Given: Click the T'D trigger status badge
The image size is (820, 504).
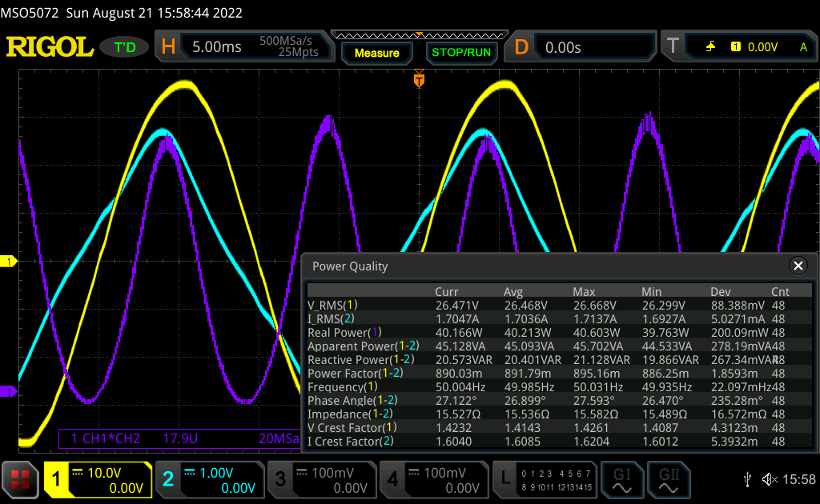Looking at the screenshot, I should click(125, 47).
